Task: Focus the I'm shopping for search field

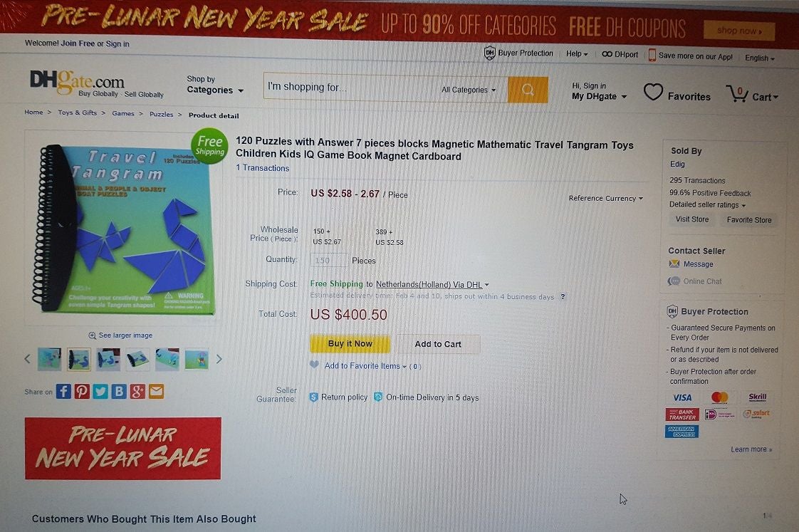Action: tap(350, 88)
